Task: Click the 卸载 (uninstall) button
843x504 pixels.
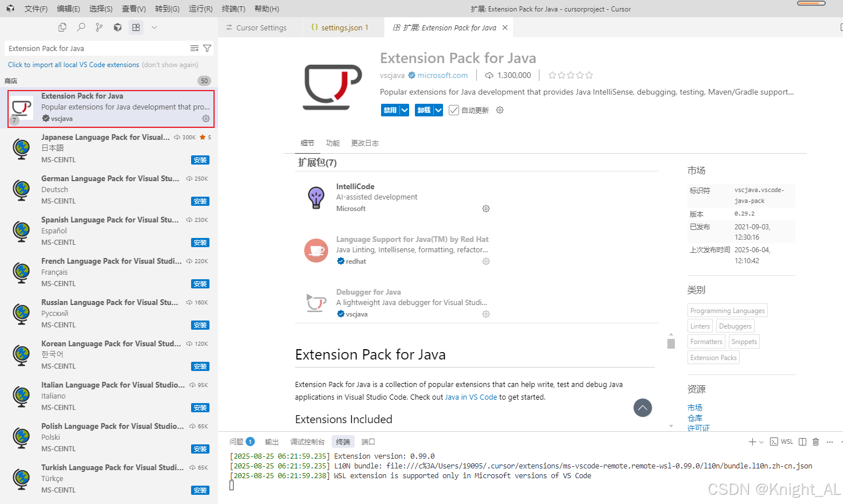Action: [424, 110]
